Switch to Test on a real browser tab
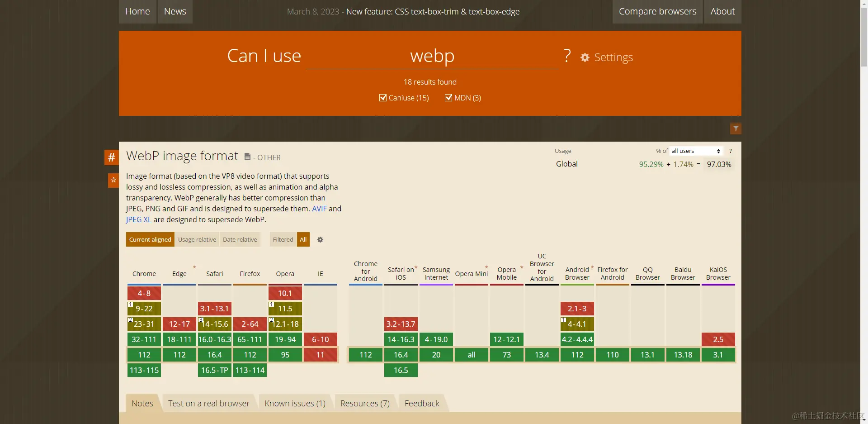This screenshot has width=868, height=424. pyautogui.click(x=209, y=403)
